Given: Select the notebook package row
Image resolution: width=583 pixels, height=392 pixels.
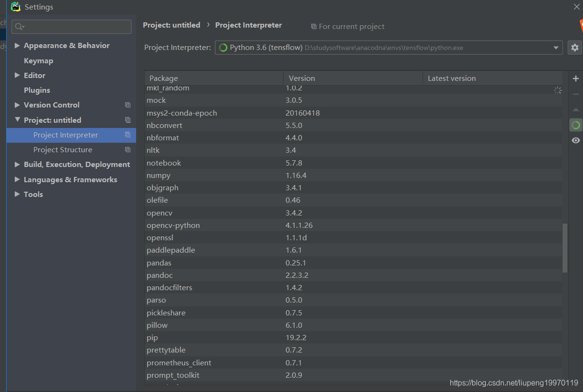Looking at the screenshot, I should (x=354, y=163).
